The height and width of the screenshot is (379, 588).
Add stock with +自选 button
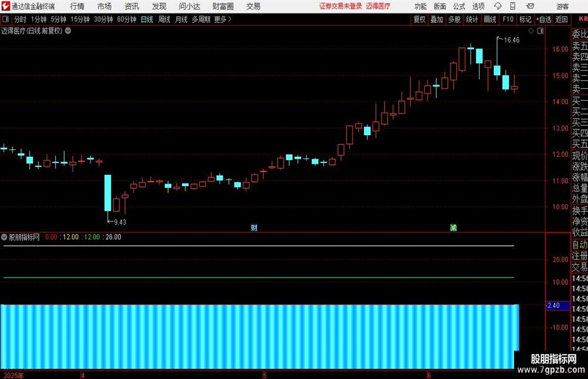pos(543,19)
